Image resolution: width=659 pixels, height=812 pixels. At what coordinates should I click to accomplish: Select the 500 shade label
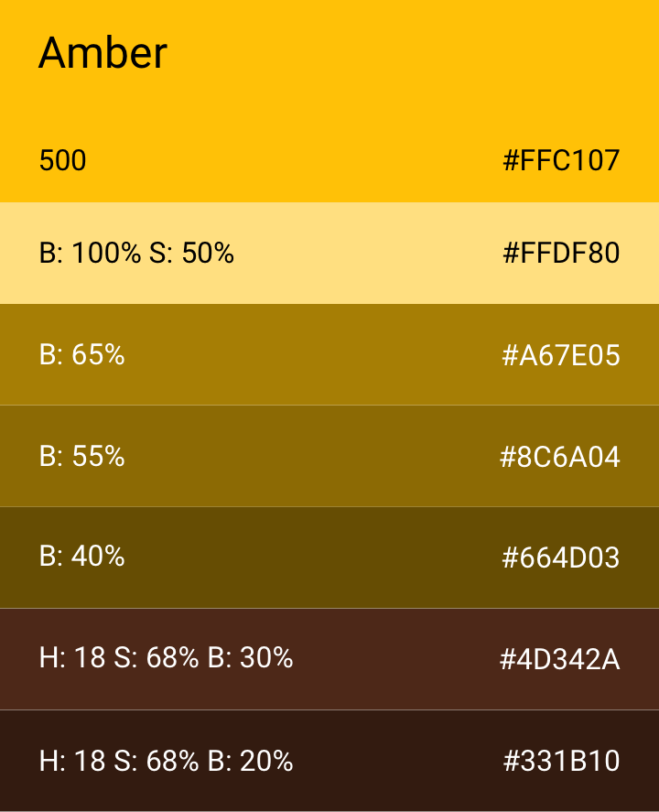(62, 161)
